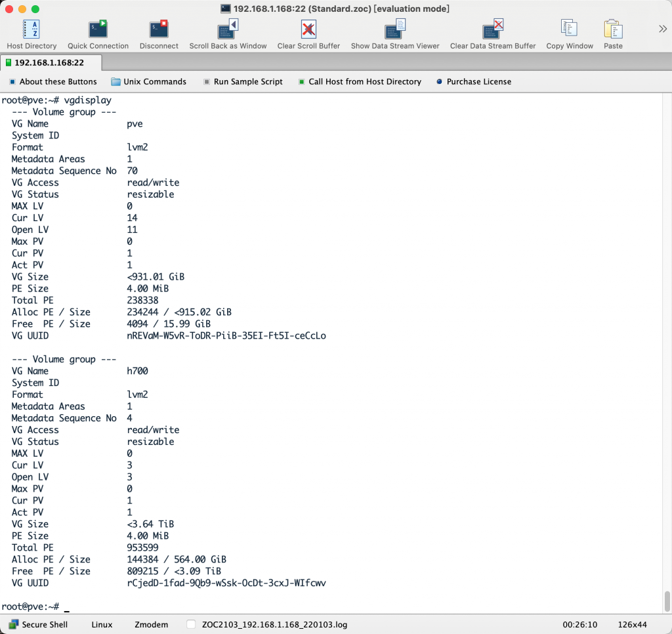Click the Alloc PE value 234244 / <915.02 GiB
This screenshot has height=634, width=672.
click(179, 312)
